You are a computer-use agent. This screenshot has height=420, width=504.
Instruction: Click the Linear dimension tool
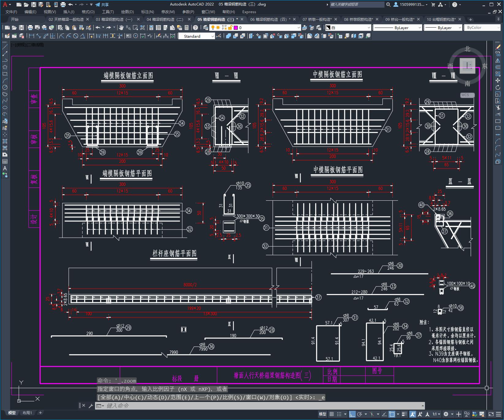(x=32, y=36)
